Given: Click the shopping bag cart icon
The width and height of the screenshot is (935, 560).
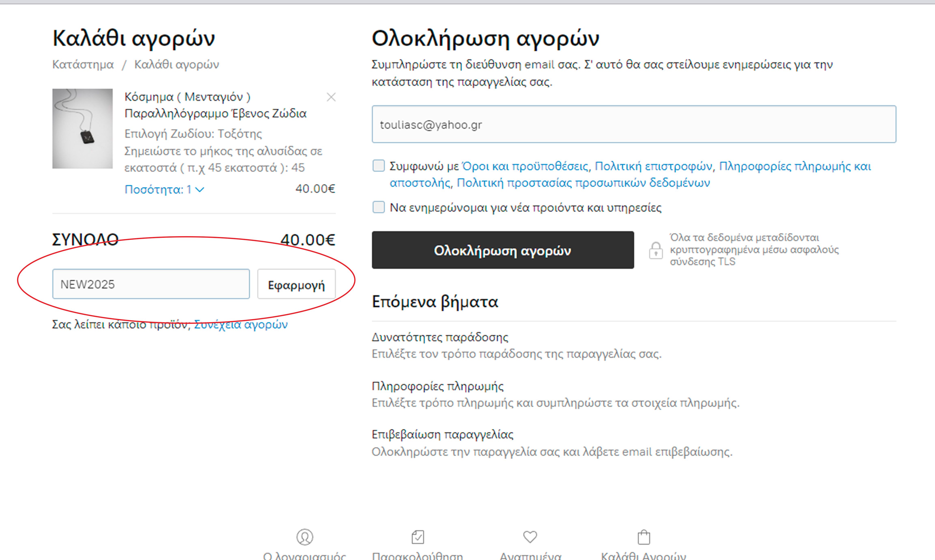Looking at the screenshot, I should click(x=644, y=537).
